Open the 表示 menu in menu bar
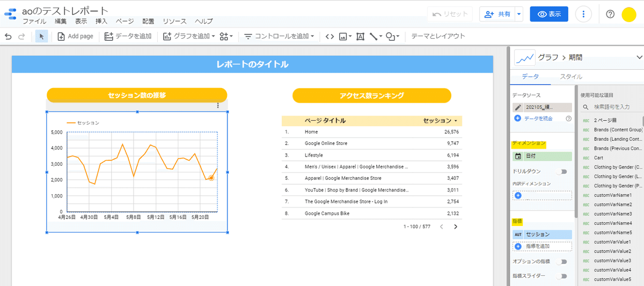 click(81, 21)
